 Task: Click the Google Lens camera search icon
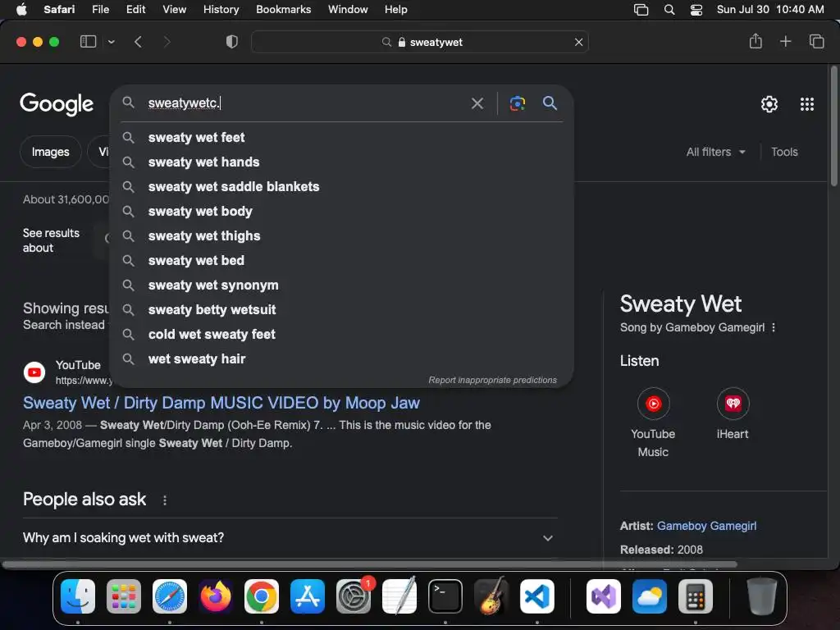517,103
